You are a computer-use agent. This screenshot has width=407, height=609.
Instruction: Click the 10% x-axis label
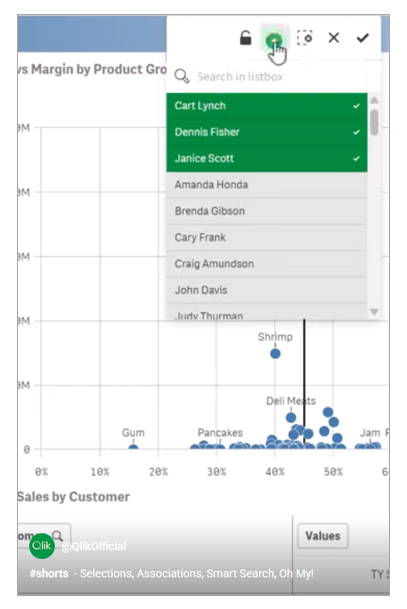[x=100, y=472]
